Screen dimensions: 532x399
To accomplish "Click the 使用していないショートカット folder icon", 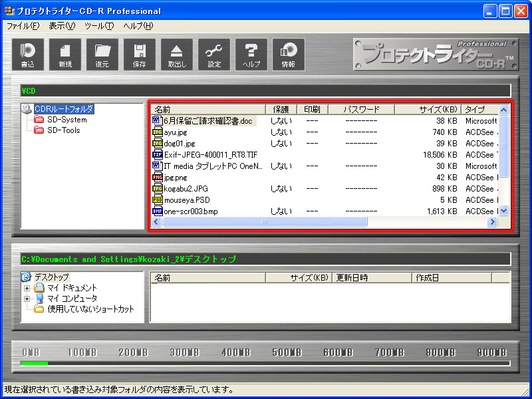I will click(39, 309).
